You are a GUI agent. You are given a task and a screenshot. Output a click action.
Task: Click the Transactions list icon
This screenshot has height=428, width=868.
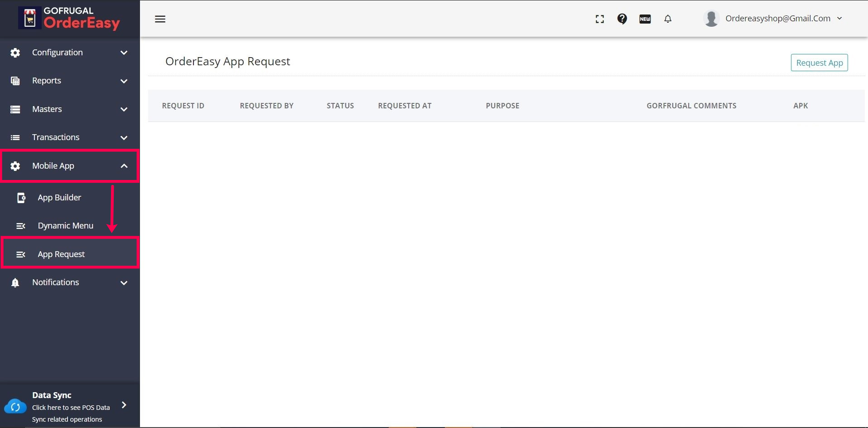(x=15, y=137)
